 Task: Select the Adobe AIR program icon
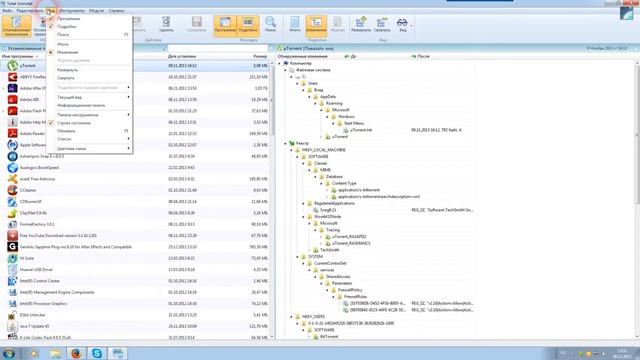[x=13, y=100]
